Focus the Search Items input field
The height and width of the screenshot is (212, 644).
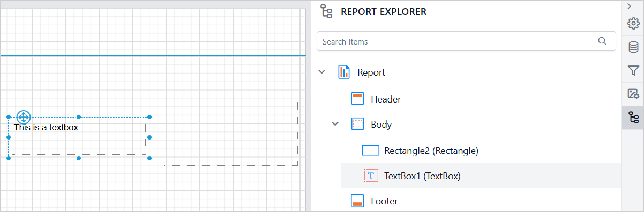click(x=466, y=41)
